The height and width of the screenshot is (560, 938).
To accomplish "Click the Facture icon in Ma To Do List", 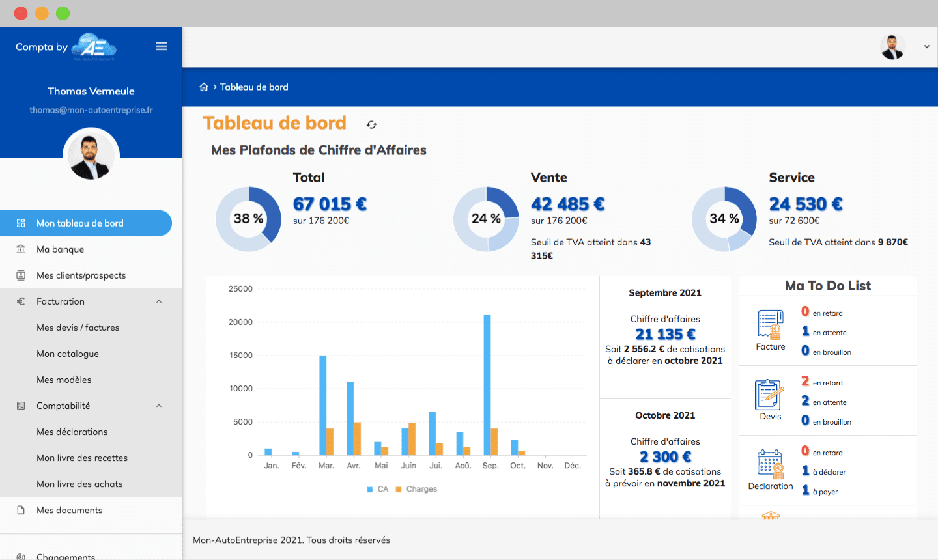I will pyautogui.click(x=769, y=323).
